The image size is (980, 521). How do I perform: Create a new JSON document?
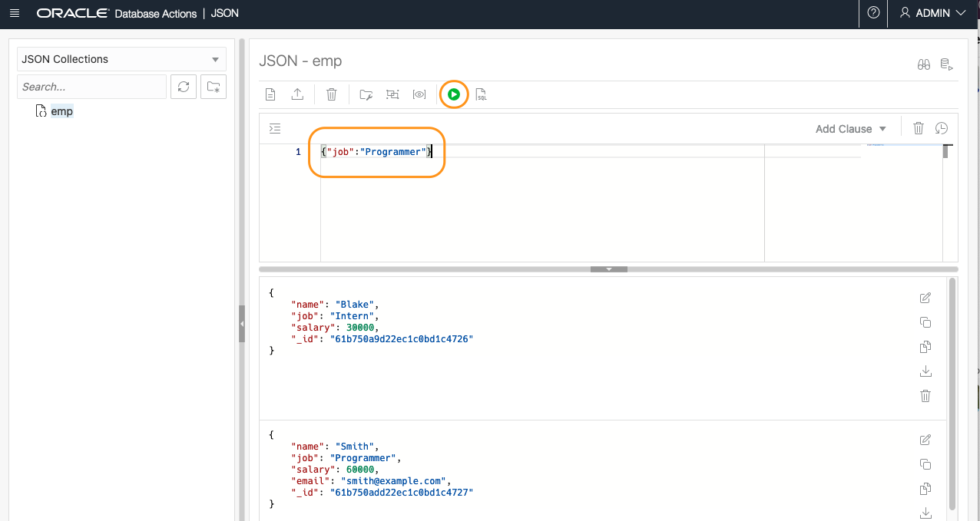[270, 94]
